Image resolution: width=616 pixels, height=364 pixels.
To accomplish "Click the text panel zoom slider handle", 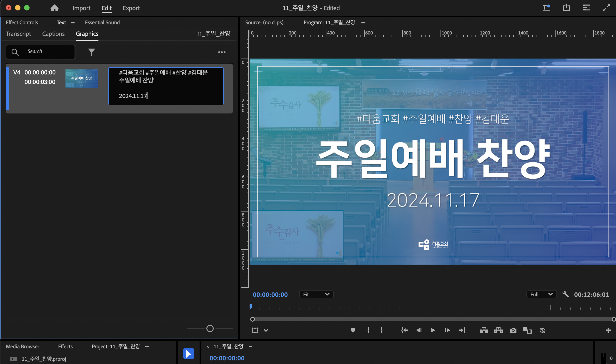I will point(210,328).
